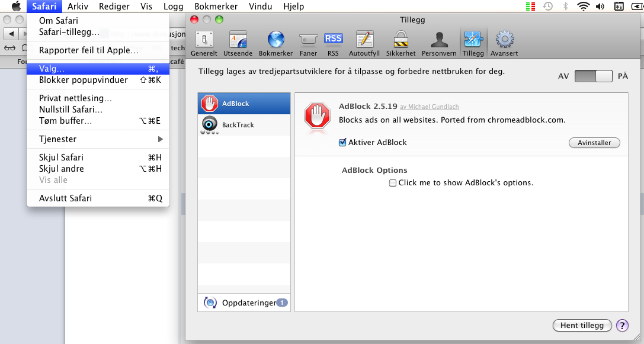Viewport: 644px width, 344px height.
Task: Open the Bluetooth status menu
Action: point(566,6)
